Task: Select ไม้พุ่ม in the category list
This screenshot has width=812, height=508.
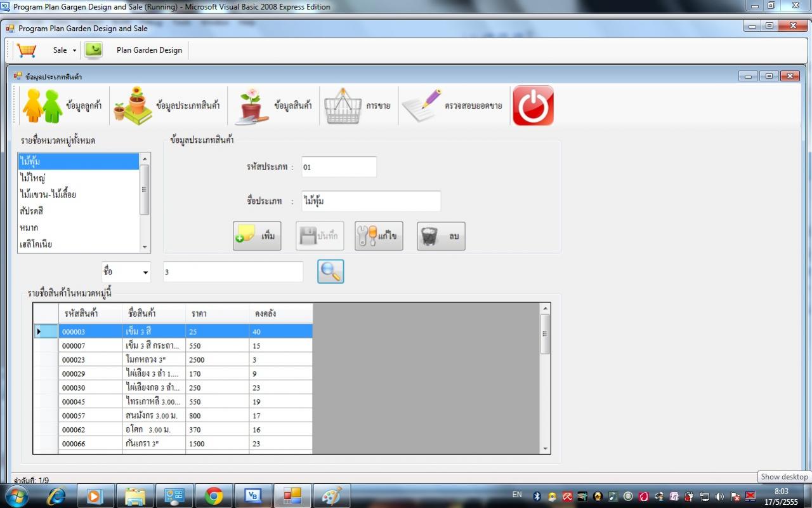Action: (x=78, y=161)
